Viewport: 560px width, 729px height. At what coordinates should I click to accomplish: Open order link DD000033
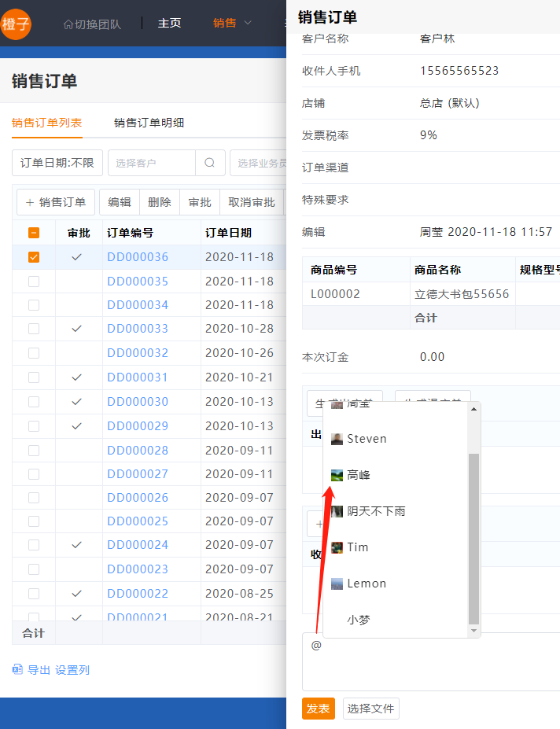pos(138,329)
